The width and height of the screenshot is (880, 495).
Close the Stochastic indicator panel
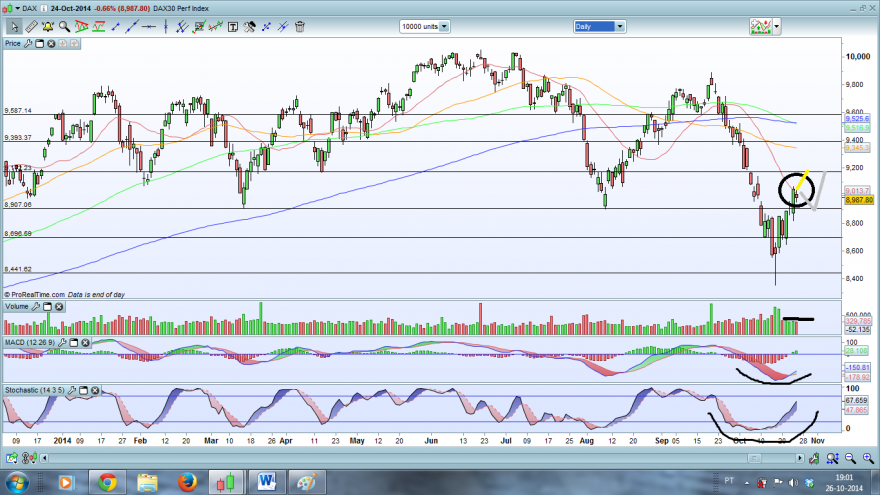[95, 390]
